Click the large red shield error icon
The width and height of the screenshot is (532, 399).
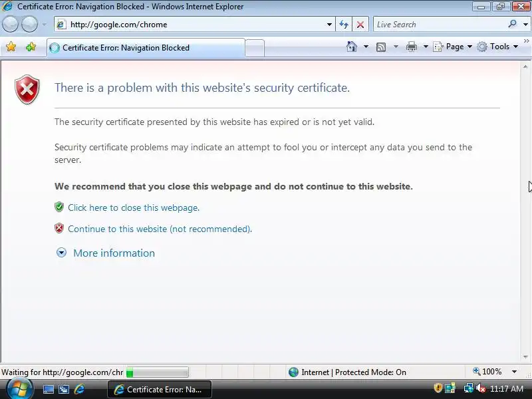27,90
